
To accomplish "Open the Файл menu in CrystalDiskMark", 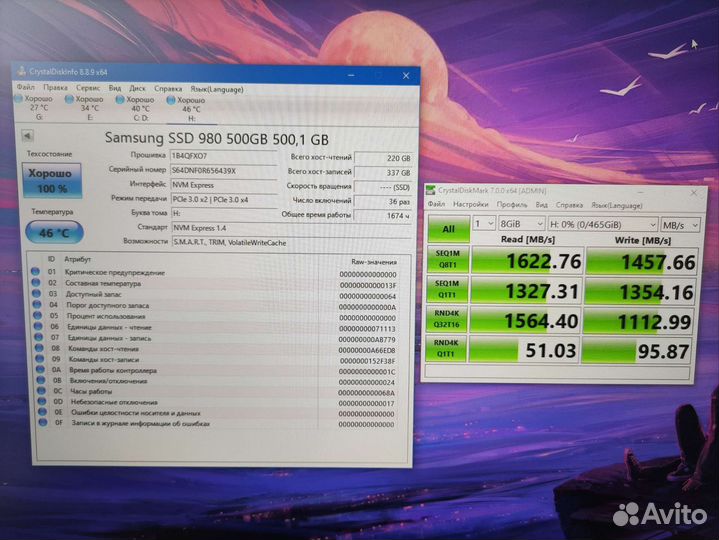I will [x=436, y=204].
